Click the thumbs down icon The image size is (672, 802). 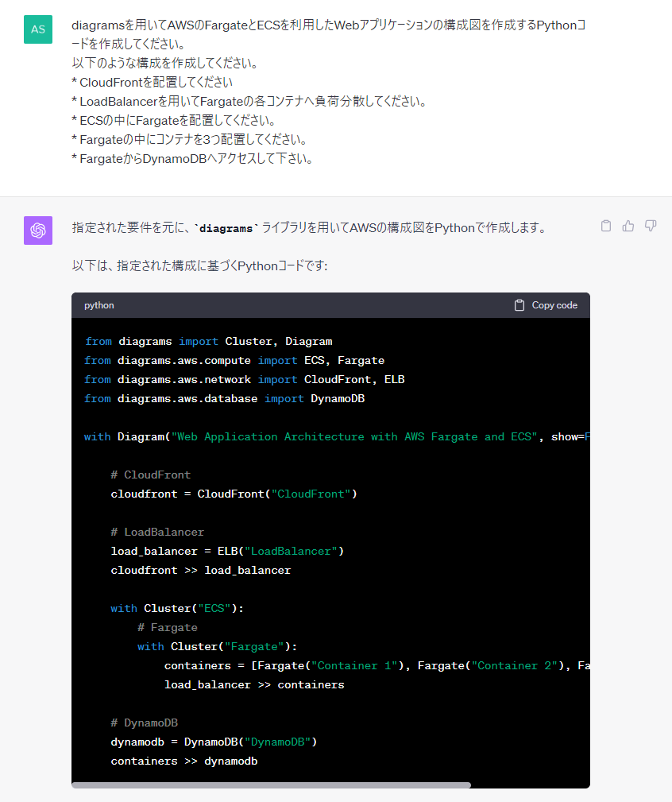click(x=650, y=225)
